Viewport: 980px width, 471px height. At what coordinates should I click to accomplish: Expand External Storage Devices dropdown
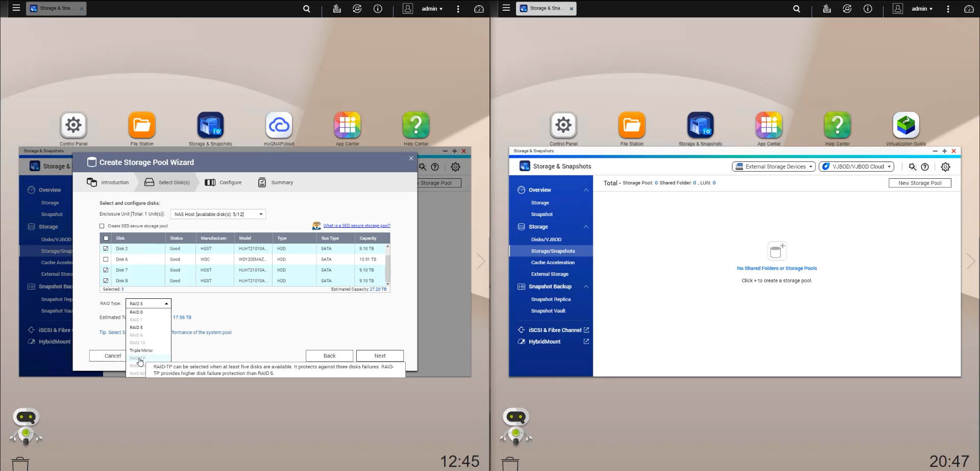773,167
